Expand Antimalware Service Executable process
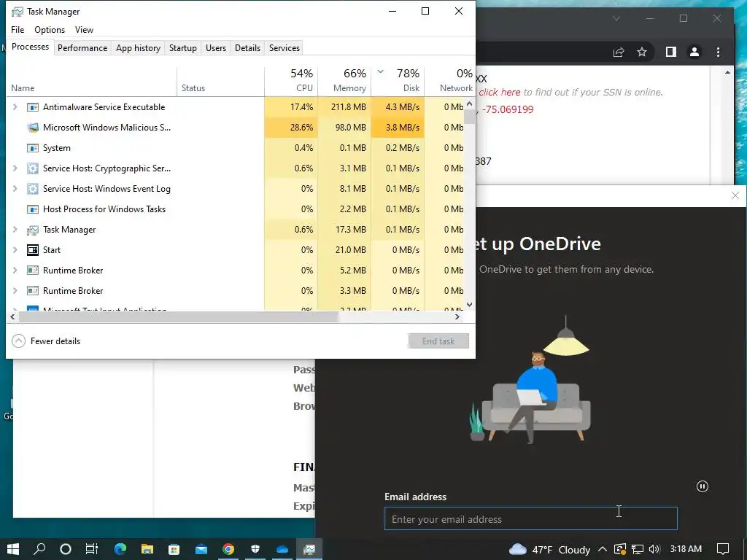747x560 pixels. point(15,107)
